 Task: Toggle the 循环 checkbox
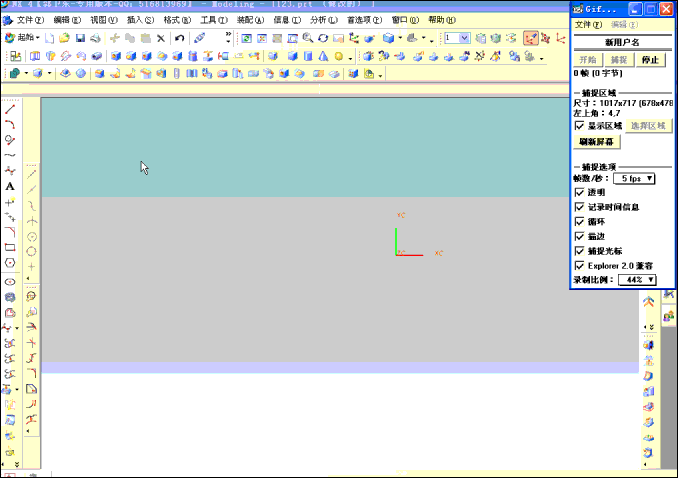(x=579, y=221)
